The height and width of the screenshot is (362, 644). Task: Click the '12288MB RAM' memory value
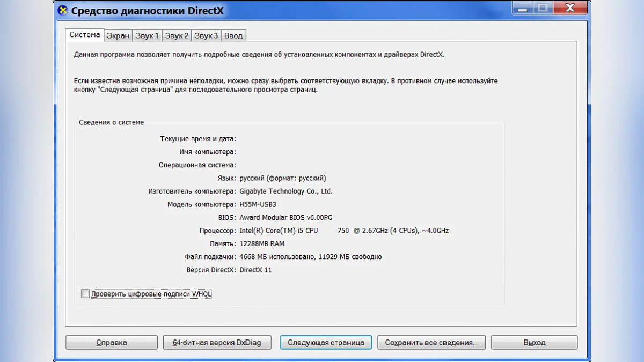pyautogui.click(x=262, y=243)
